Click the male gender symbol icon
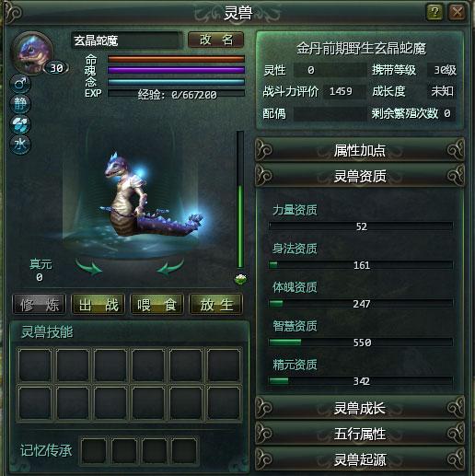The width and height of the screenshot is (475, 476). [x=20, y=84]
